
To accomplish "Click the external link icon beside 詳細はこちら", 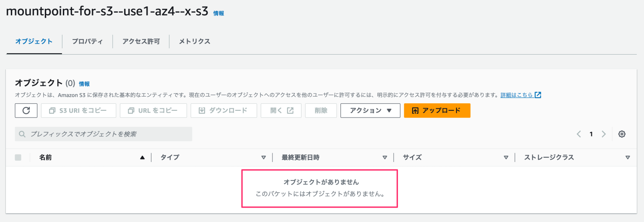I will (538, 95).
